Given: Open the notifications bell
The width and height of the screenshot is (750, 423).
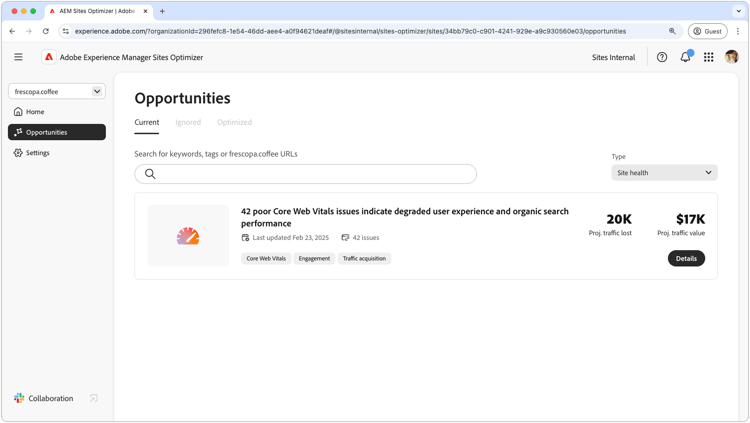Looking at the screenshot, I should (x=685, y=57).
